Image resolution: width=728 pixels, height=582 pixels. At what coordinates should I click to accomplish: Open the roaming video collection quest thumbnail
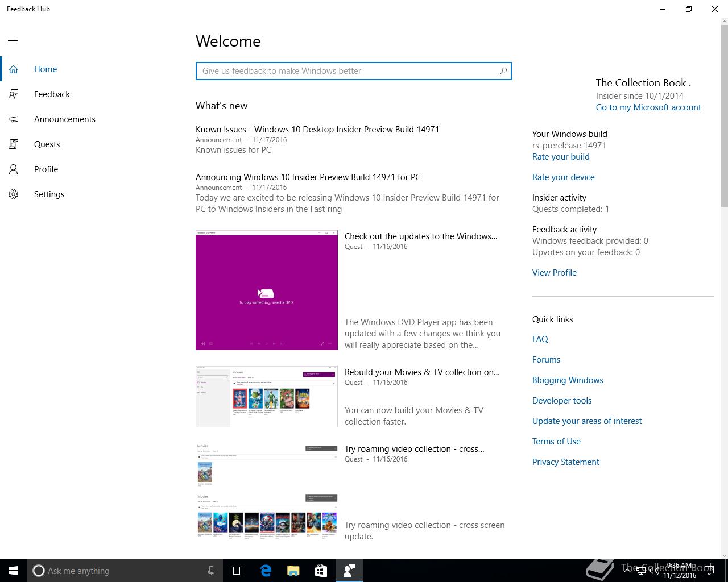267,490
